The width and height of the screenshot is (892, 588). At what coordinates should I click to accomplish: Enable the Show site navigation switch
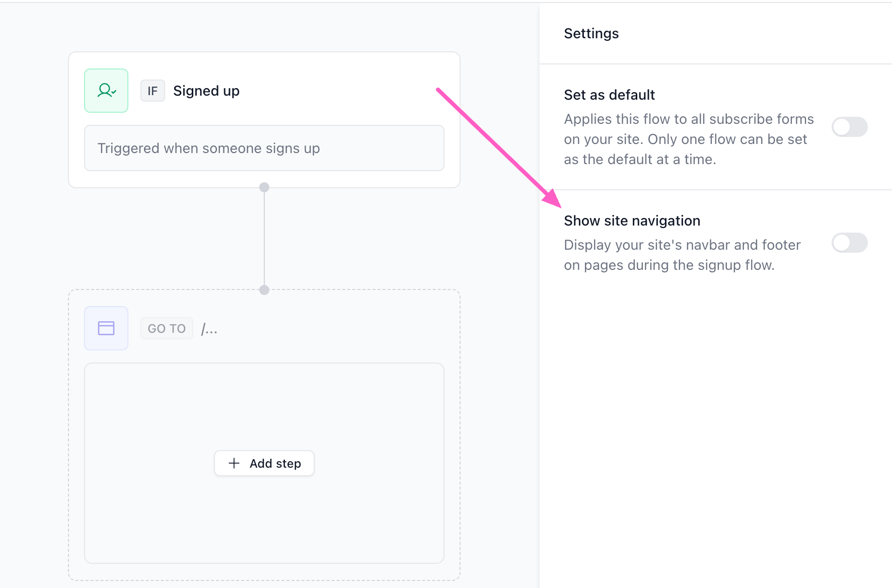849,243
